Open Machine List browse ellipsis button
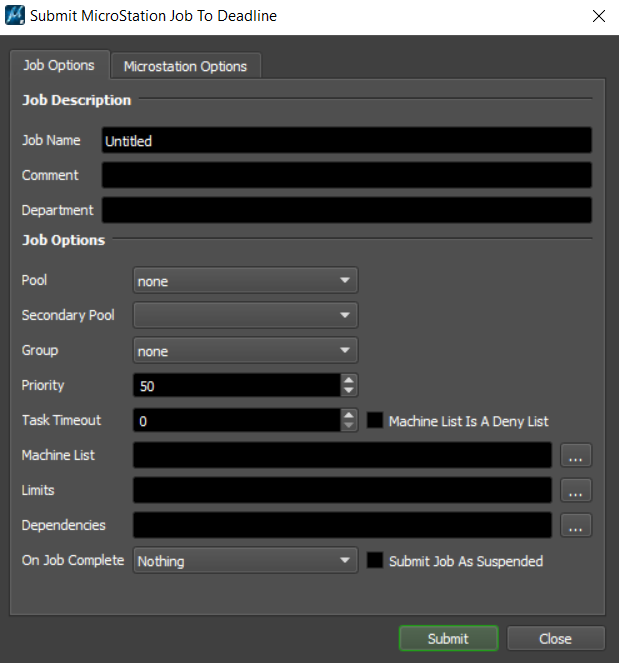 click(x=575, y=455)
